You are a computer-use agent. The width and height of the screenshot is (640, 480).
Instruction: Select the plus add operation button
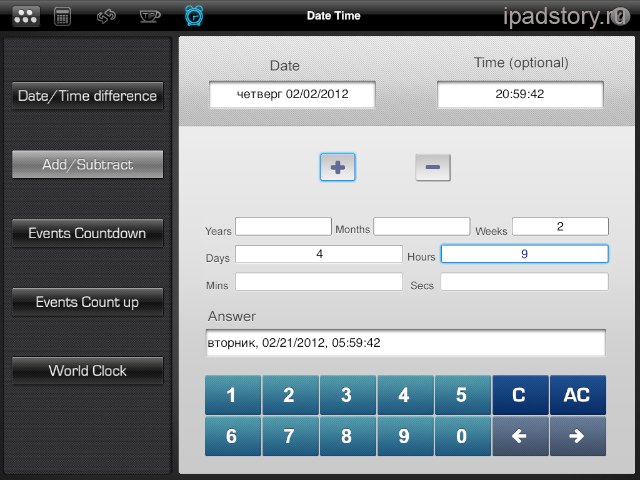point(338,167)
